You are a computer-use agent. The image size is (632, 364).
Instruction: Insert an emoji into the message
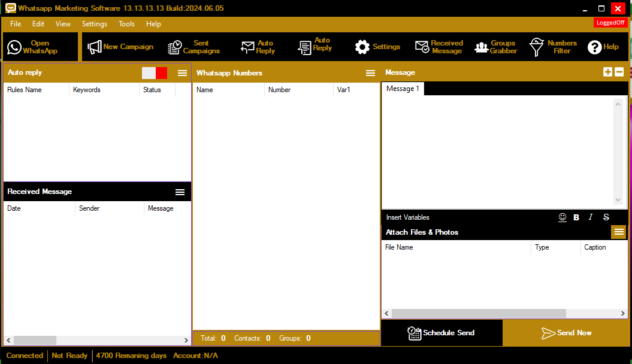pos(562,217)
